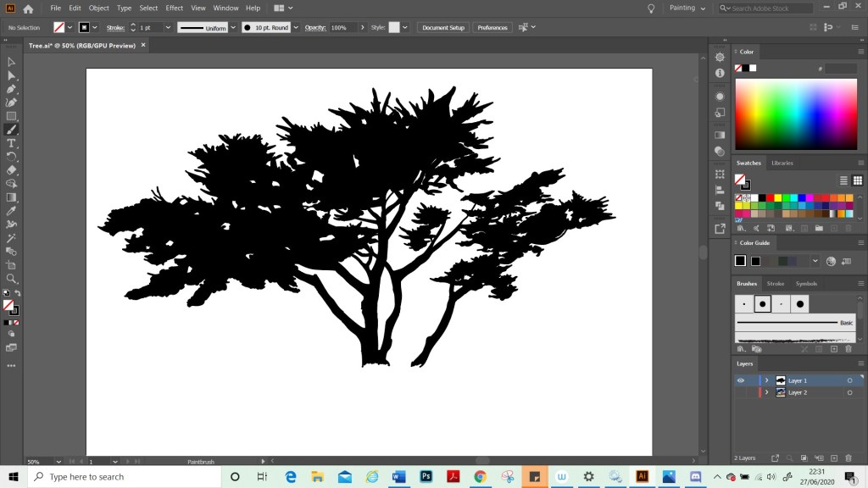Open the Painting workspace dropdown

coord(687,8)
